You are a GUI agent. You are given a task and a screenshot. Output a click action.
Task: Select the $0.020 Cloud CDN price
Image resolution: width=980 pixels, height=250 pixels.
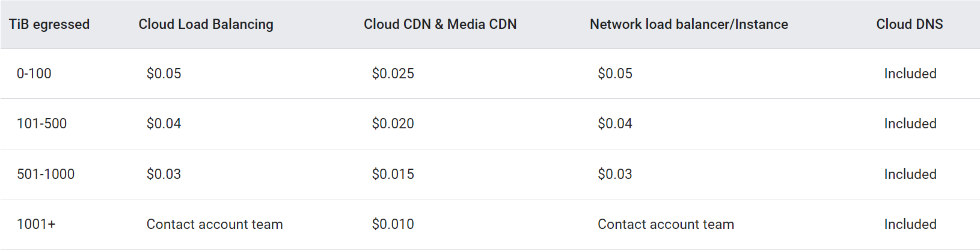(393, 123)
